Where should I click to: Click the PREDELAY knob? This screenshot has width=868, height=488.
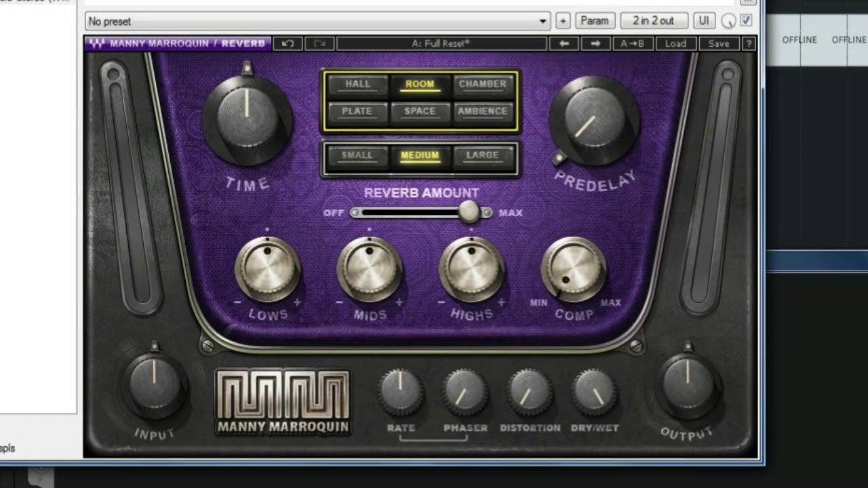pyautogui.click(x=595, y=121)
